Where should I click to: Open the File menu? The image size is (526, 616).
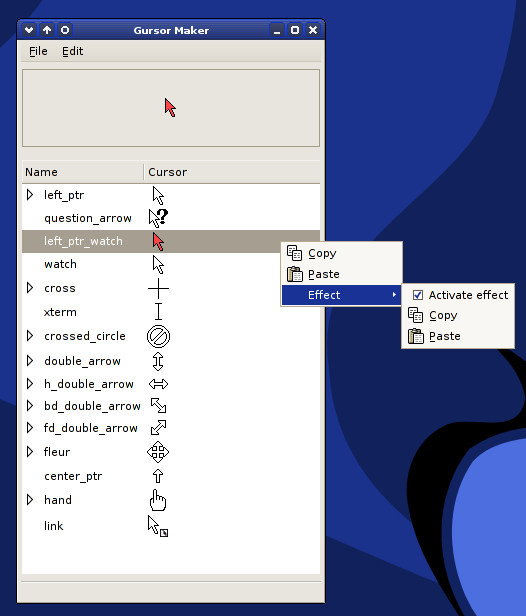coord(38,51)
